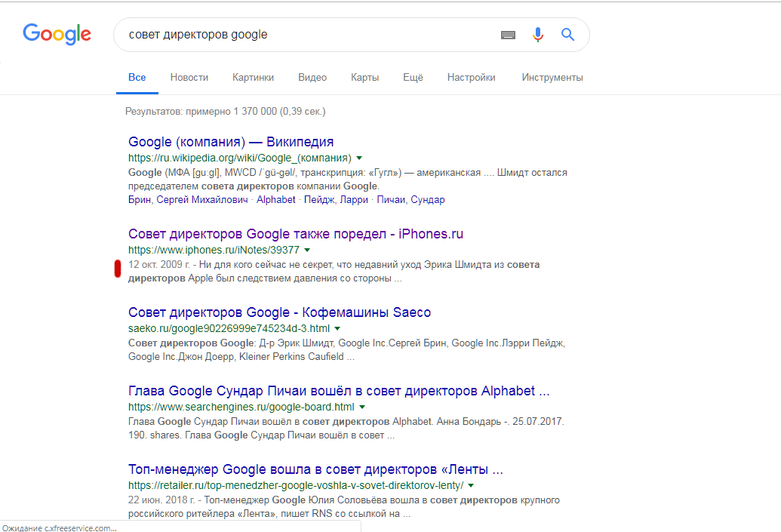Viewport: 781px width, 532px height.
Task: Open the Google (компания) — Википедия result
Action: (x=231, y=142)
